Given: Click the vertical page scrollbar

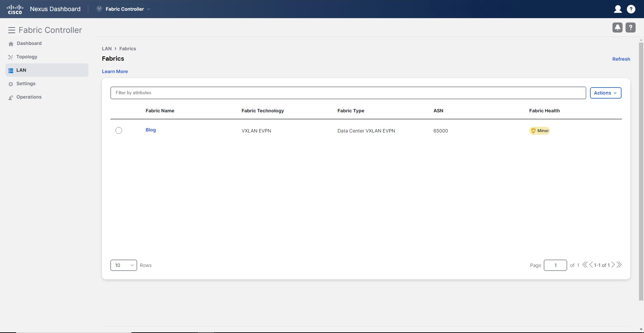Looking at the screenshot, I should (x=641, y=171).
